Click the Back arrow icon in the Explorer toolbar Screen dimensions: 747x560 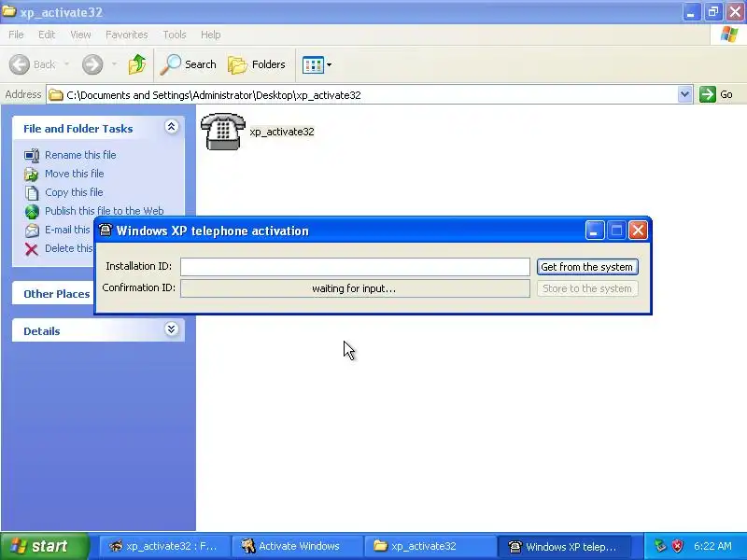(20, 64)
